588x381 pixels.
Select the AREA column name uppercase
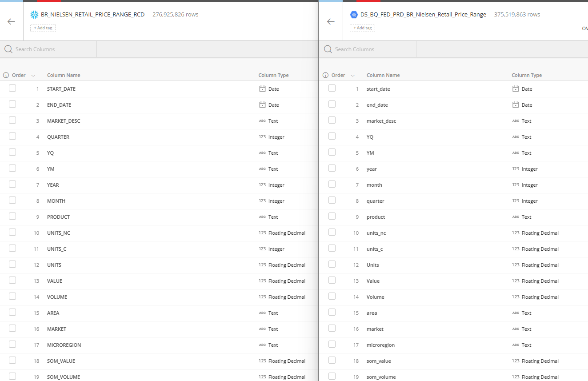[x=53, y=313]
